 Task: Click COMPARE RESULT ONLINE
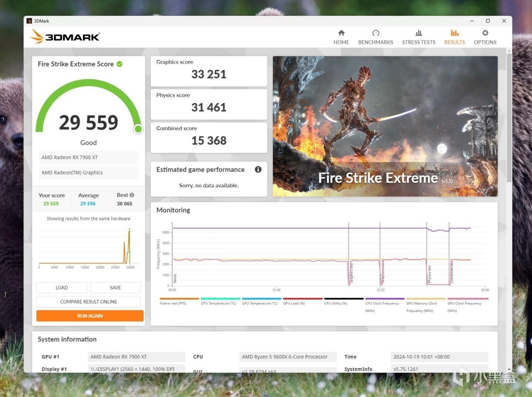88,302
